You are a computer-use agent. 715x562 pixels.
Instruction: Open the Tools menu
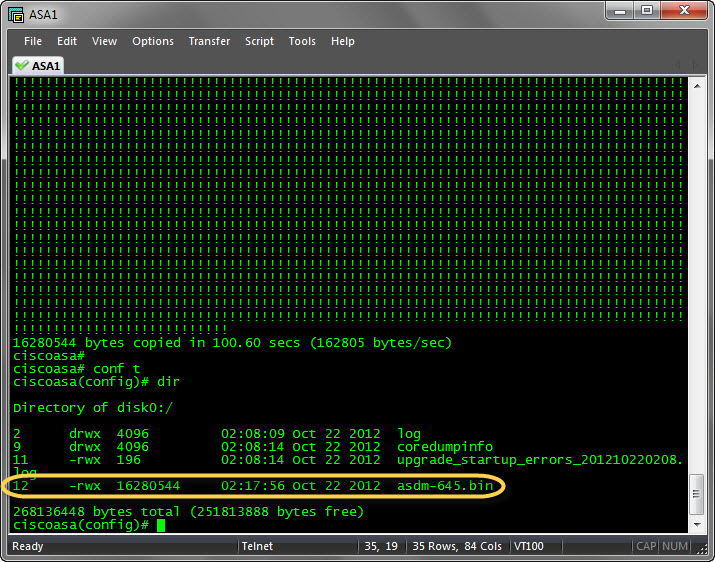pos(302,41)
